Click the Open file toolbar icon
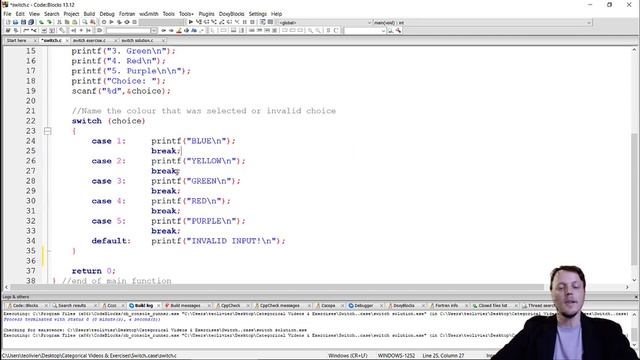Screen dimensions: 640x360 (16, 22)
